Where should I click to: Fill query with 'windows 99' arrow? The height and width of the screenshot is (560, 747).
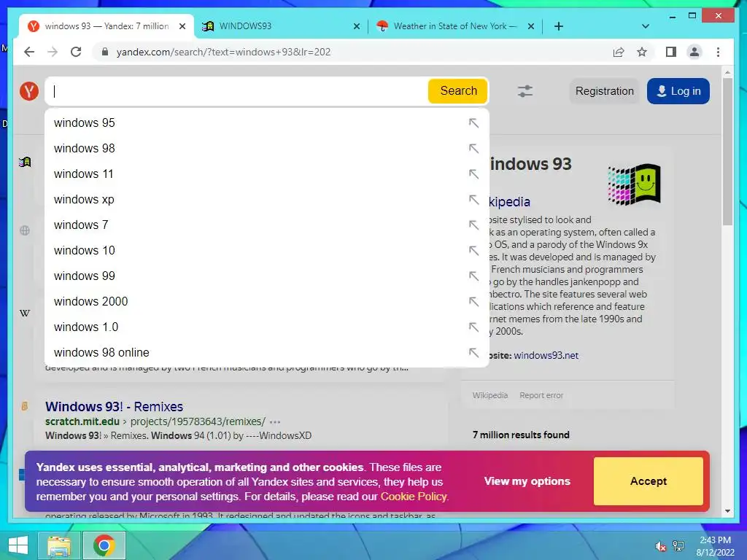pos(473,276)
